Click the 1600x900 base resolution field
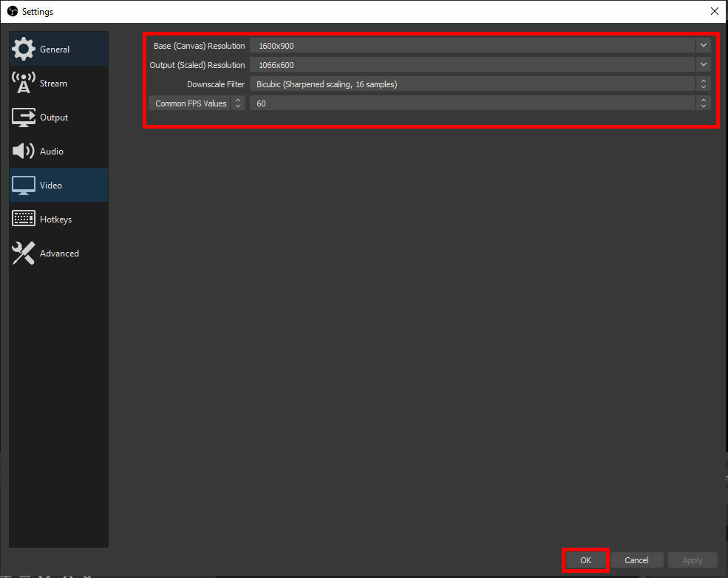This screenshot has width=728, height=578. [472, 46]
